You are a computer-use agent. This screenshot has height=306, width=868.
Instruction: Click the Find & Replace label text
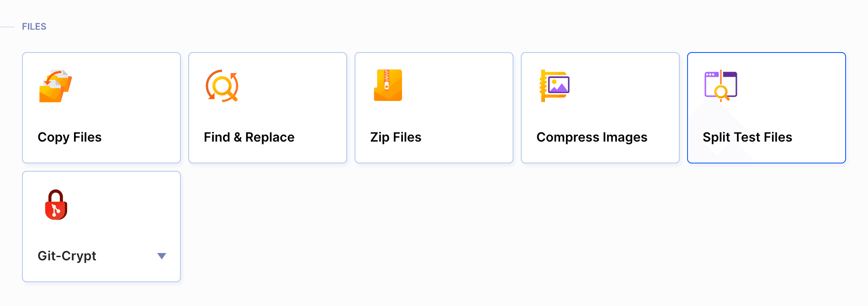(249, 137)
